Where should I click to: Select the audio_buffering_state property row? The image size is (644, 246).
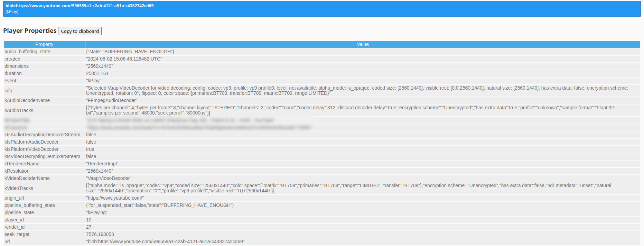pos(27,52)
